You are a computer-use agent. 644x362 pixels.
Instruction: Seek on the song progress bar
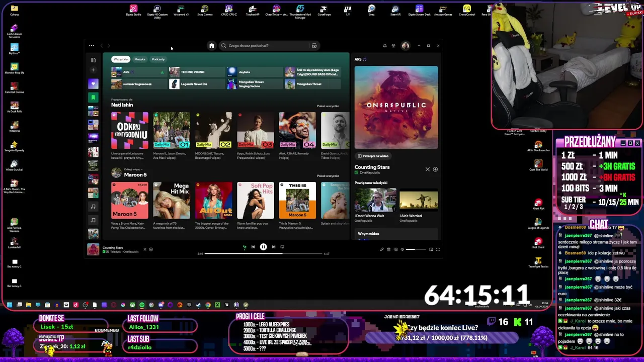coord(263,253)
